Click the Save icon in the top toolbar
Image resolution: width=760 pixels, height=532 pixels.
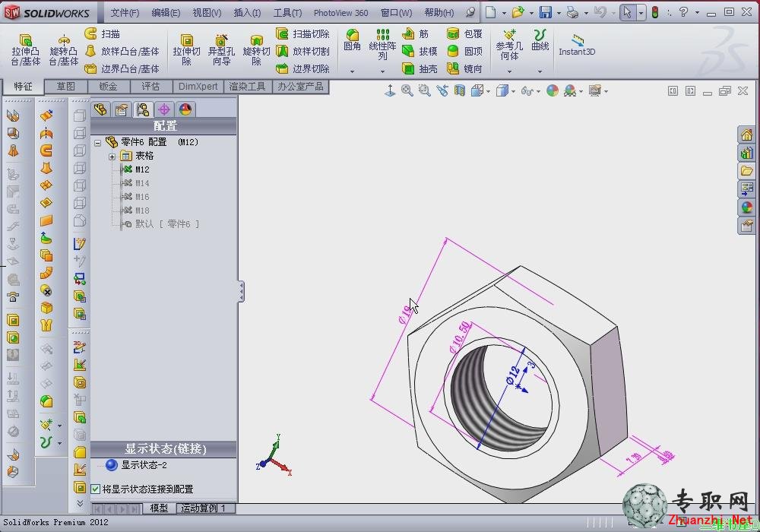tap(546, 12)
